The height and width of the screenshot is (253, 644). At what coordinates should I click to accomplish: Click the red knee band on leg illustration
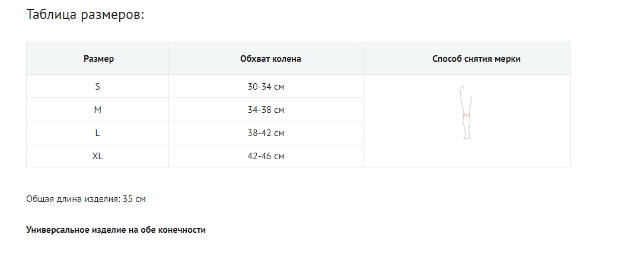coord(467,115)
